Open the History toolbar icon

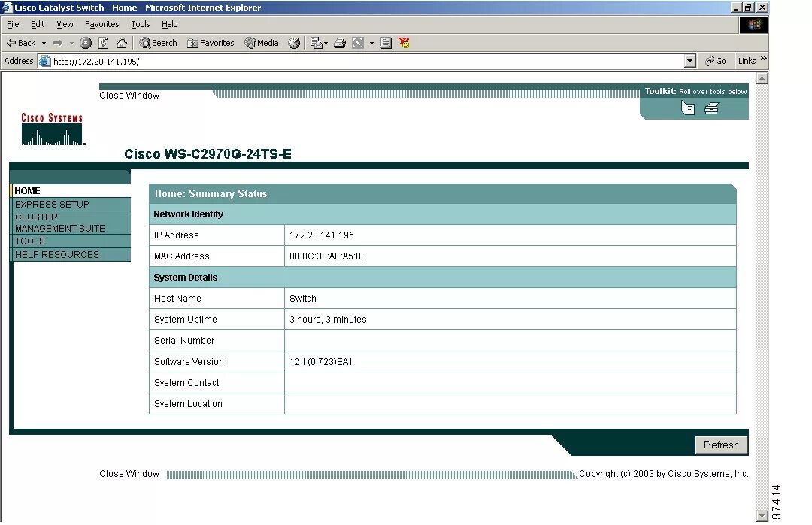[294, 43]
